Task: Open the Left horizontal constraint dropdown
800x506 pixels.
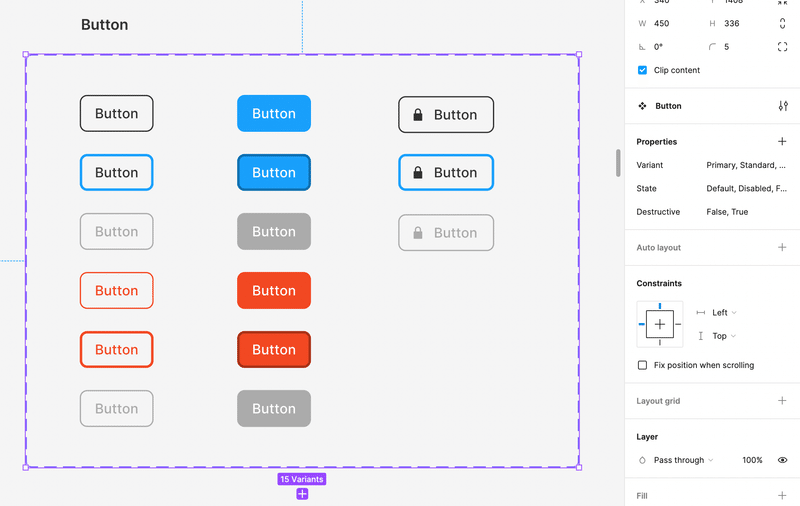Action: point(724,313)
